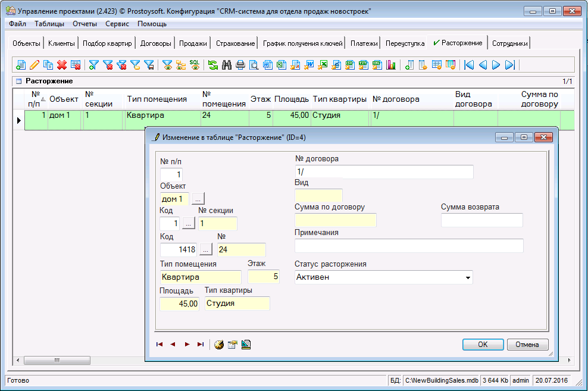
Task: Click the red X delete record icon
Action: (61, 65)
